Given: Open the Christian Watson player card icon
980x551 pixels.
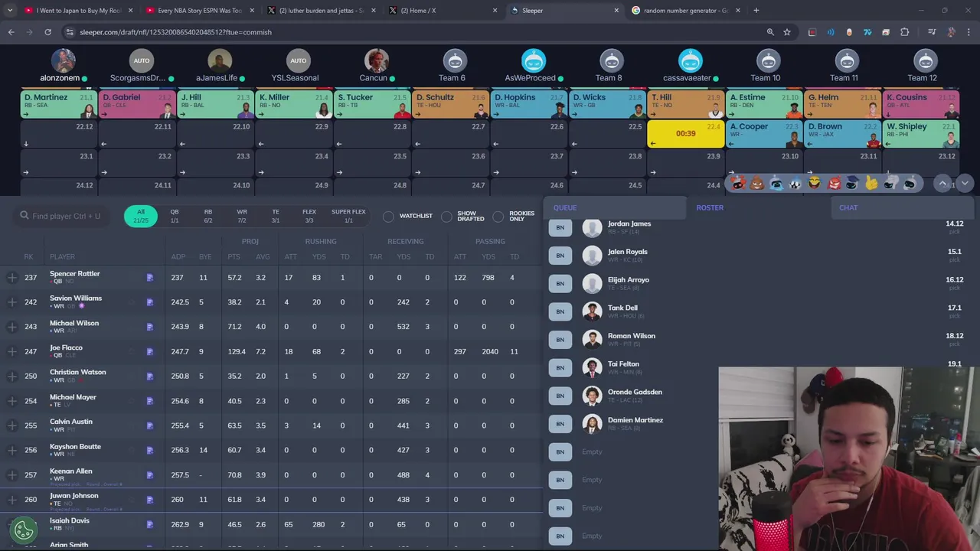Looking at the screenshot, I should pos(150,377).
